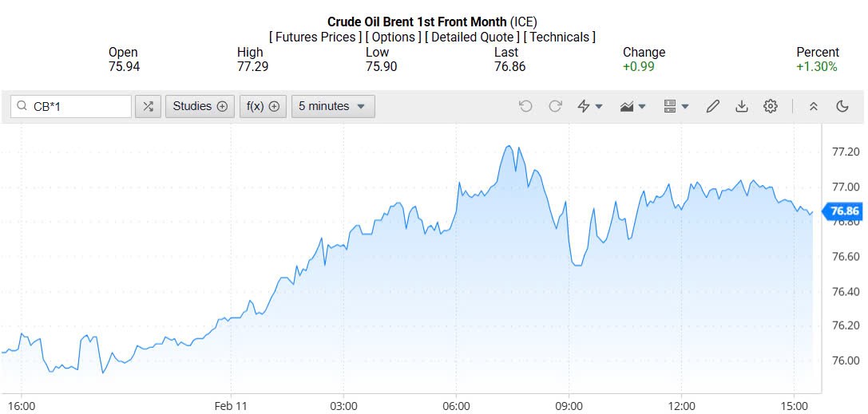Expand the chart type dropdown

632,106
